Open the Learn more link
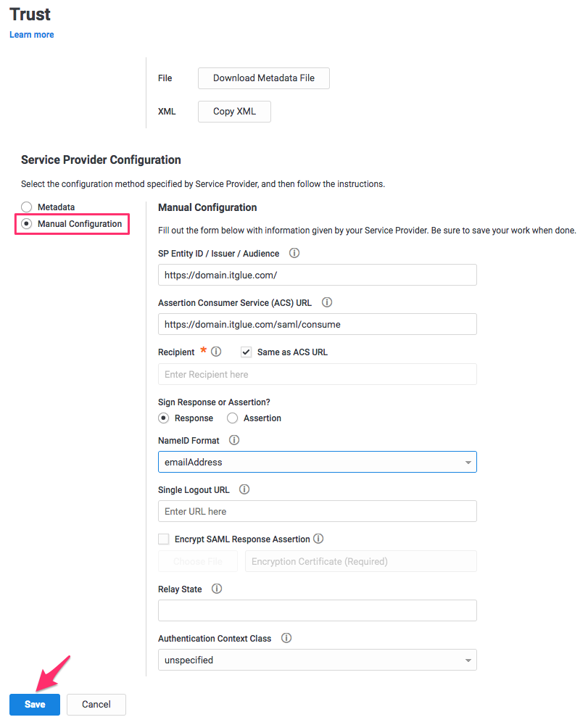Viewport: 588px width, 725px height. 31,35
